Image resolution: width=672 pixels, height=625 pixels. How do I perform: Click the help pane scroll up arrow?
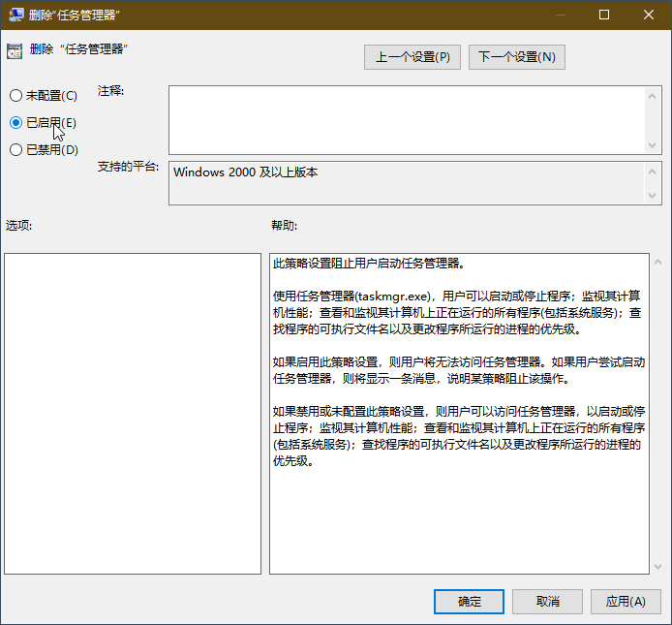[x=657, y=262]
